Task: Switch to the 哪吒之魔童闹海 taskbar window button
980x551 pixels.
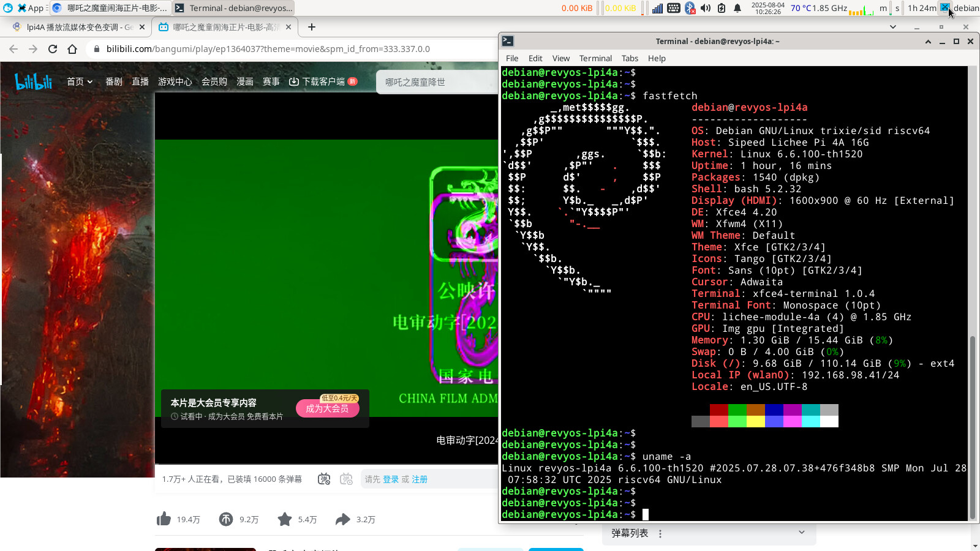Action: tap(110, 8)
